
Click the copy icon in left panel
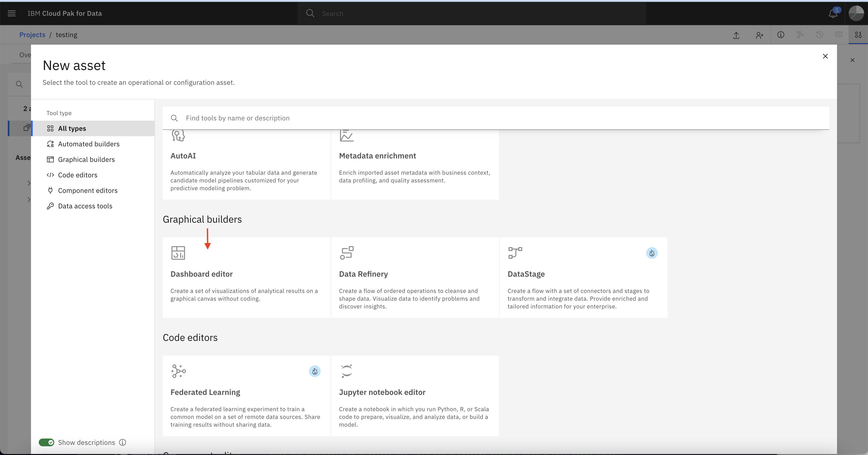coord(27,128)
